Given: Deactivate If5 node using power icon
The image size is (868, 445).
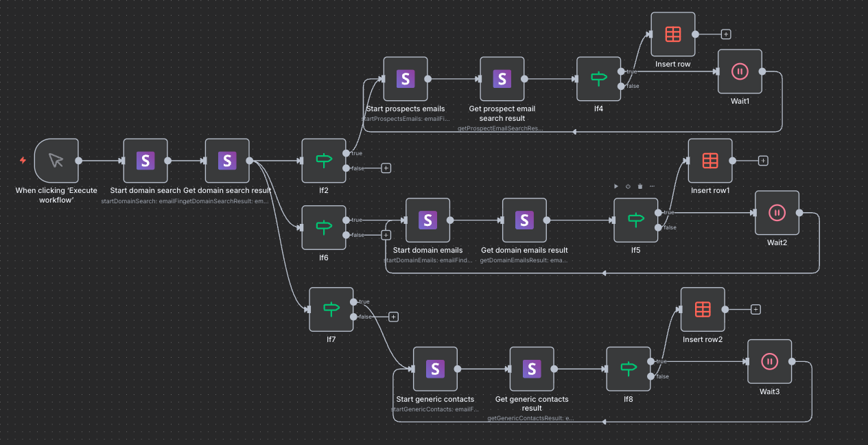Looking at the screenshot, I should [628, 186].
